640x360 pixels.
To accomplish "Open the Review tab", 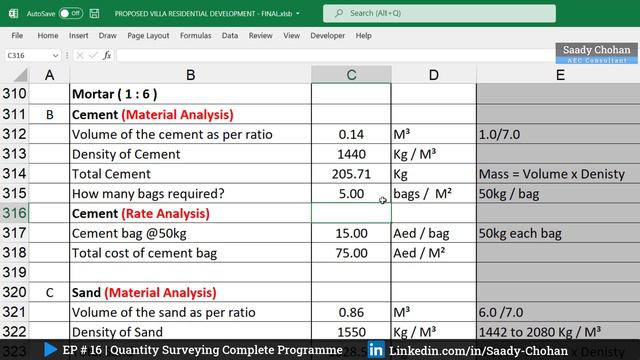I will click(260, 36).
